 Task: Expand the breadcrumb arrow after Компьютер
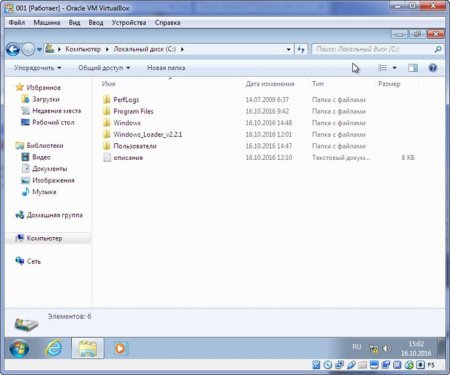[x=107, y=49]
